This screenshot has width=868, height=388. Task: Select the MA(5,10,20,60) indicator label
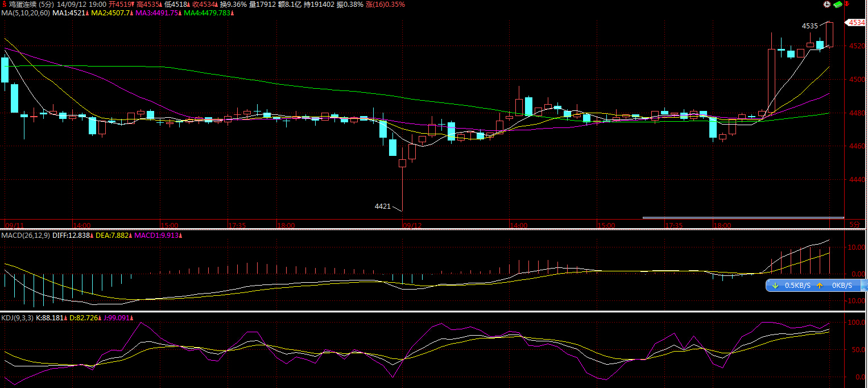click(26, 13)
